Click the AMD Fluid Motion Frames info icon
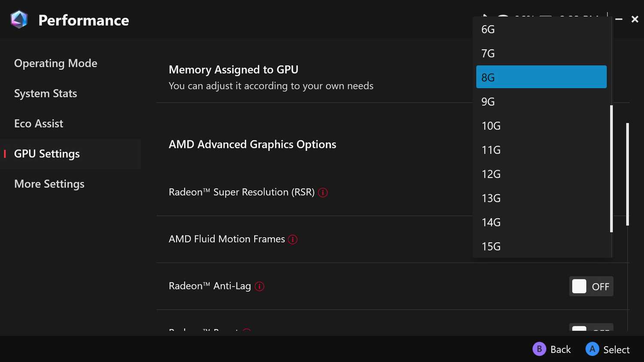The width and height of the screenshot is (644, 362). pyautogui.click(x=292, y=239)
